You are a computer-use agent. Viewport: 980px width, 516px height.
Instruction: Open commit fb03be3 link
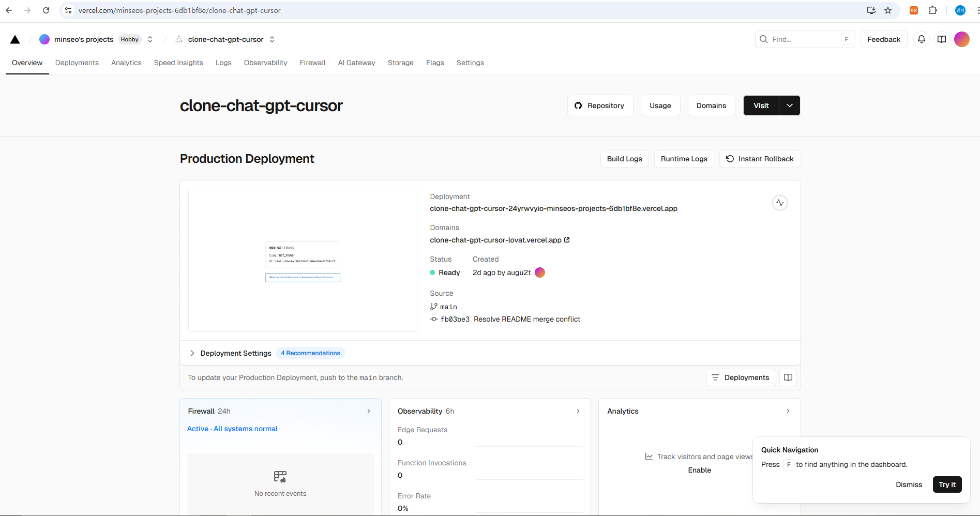(x=455, y=319)
